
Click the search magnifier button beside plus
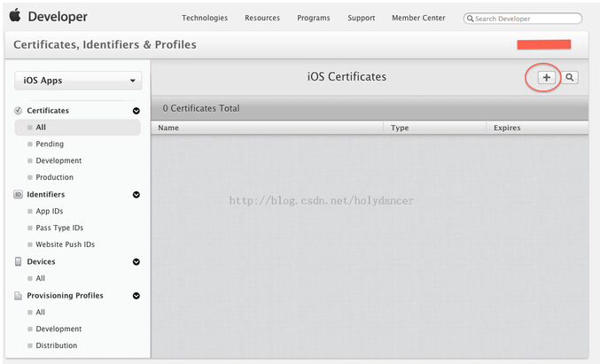coord(569,77)
